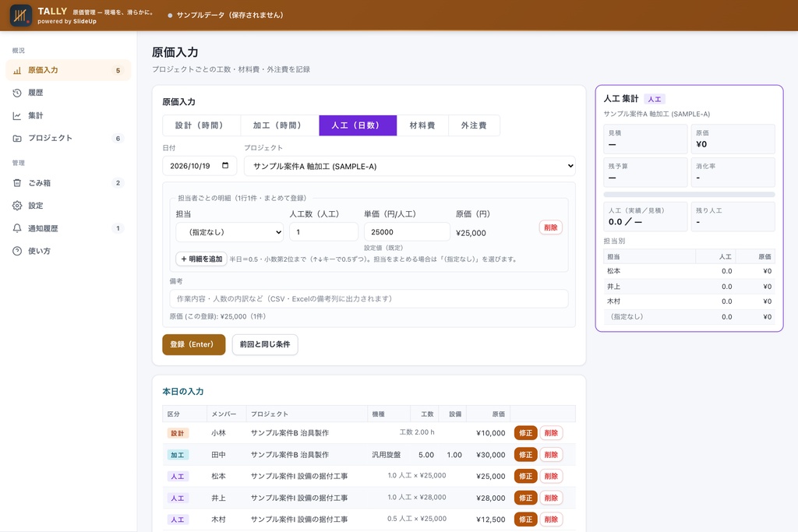Click the 0.5 人工 × ¥25,000 cell
The height and width of the screenshot is (532, 798).
coord(417,519)
